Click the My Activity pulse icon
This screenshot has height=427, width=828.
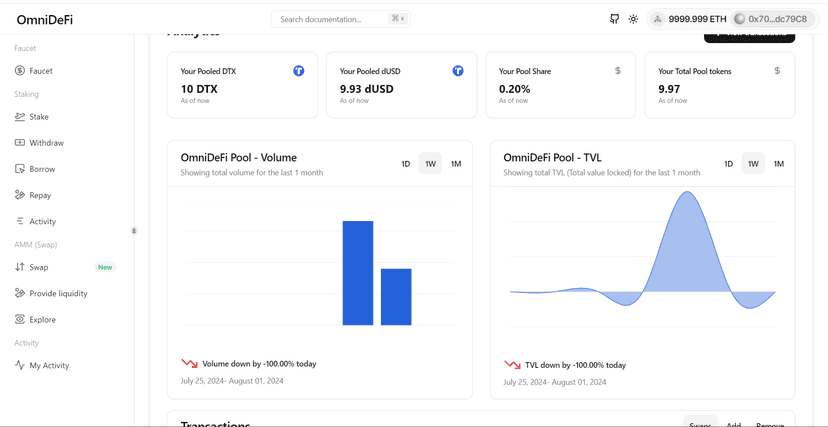(20, 365)
